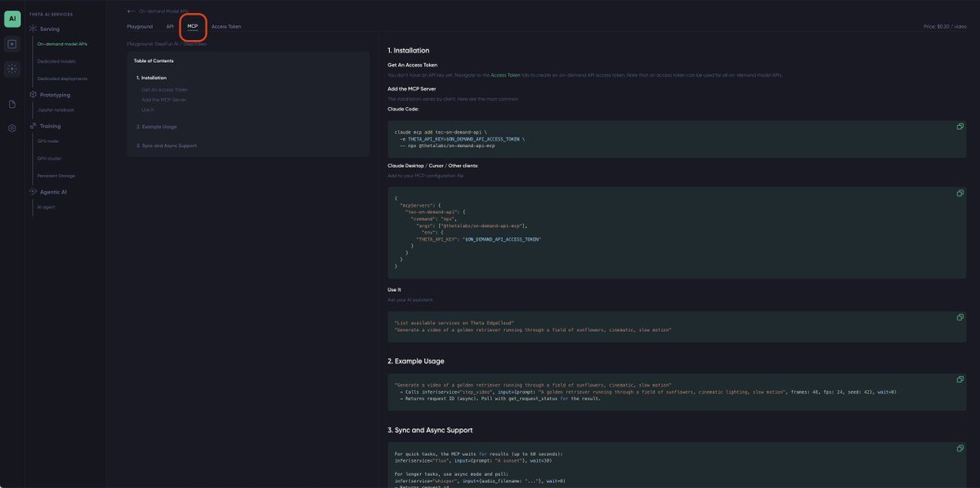Click 'Claude Desktop / Cursor / Other clients:' subheading

pyautogui.click(x=432, y=166)
